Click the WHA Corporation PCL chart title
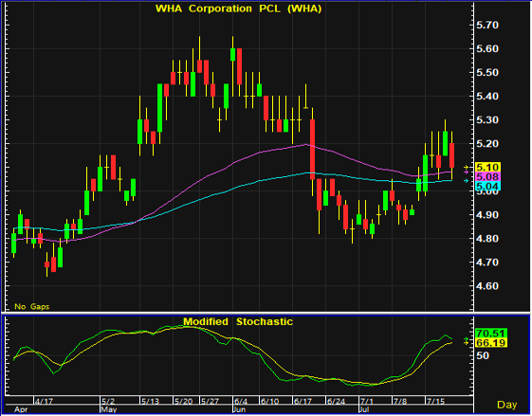The image size is (532, 416). (239, 9)
